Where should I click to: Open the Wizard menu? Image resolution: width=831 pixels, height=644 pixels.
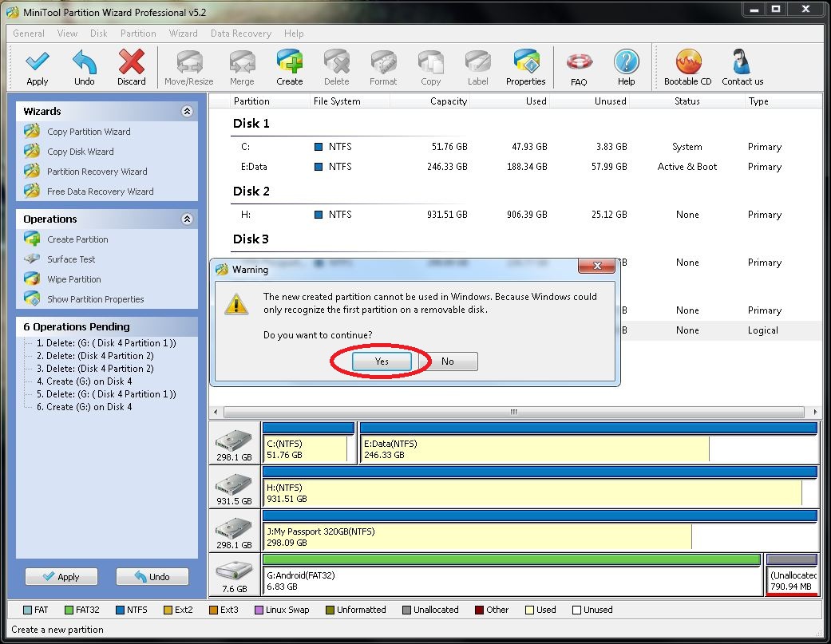(x=184, y=34)
